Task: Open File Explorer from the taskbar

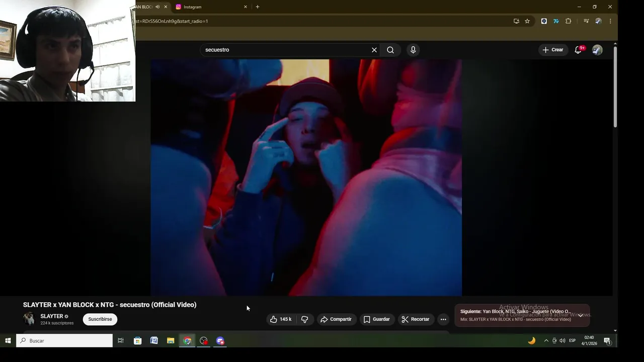Action: pyautogui.click(x=171, y=340)
